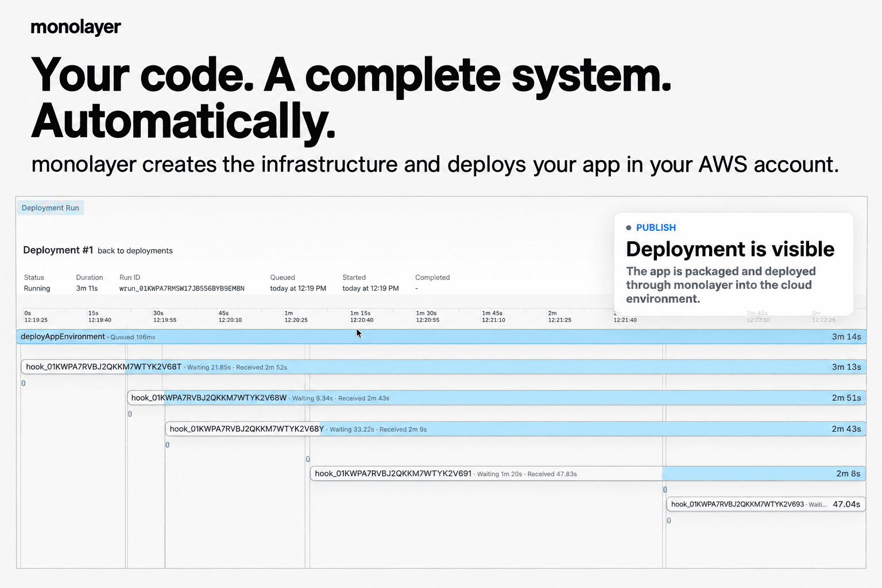Click the 1m 45s 12:21:10 marker
The image size is (882, 588).
pos(494,316)
